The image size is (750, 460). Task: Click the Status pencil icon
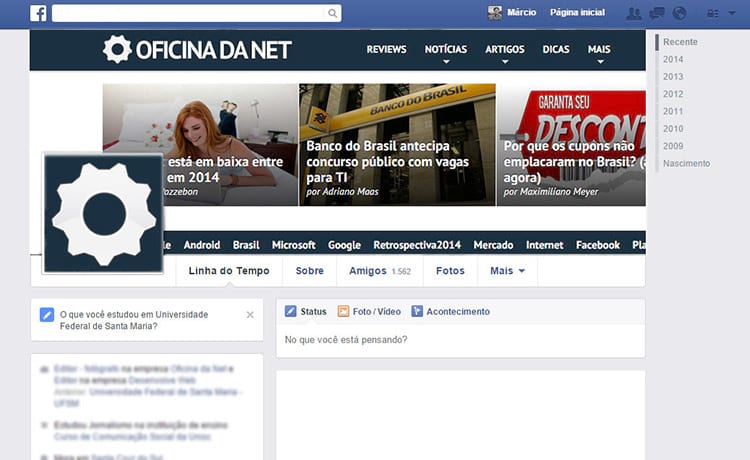[x=290, y=311]
